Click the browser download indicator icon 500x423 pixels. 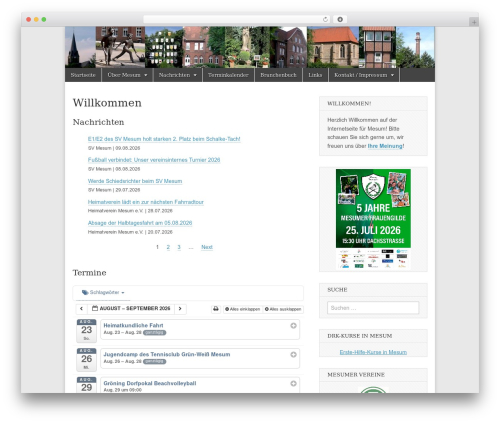tap(340, 19)
